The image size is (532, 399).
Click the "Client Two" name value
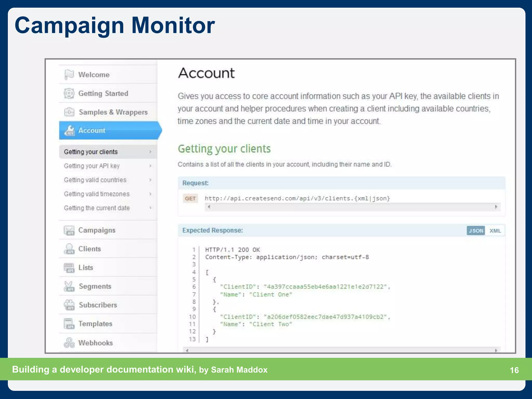point(271,324)
